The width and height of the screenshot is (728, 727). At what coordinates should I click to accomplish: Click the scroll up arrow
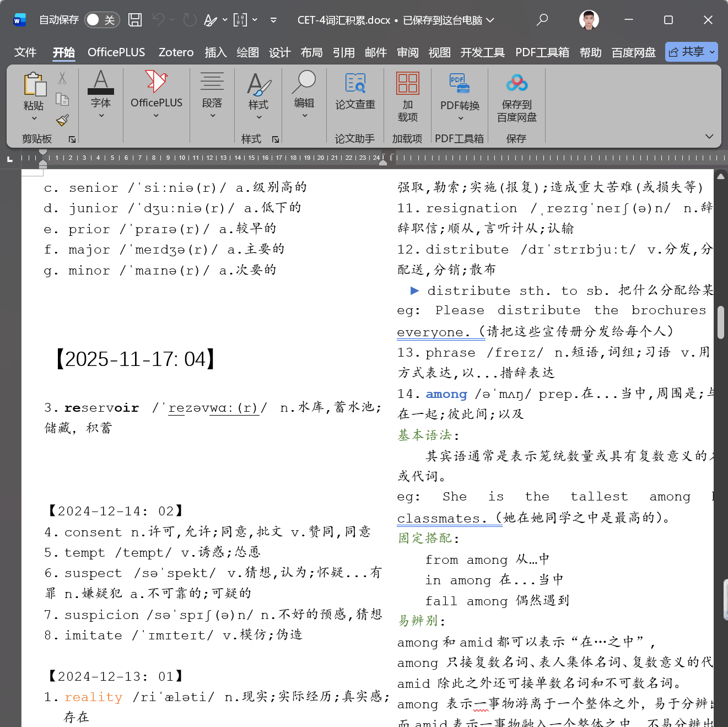pyautogui.click(x=721, y=177)
